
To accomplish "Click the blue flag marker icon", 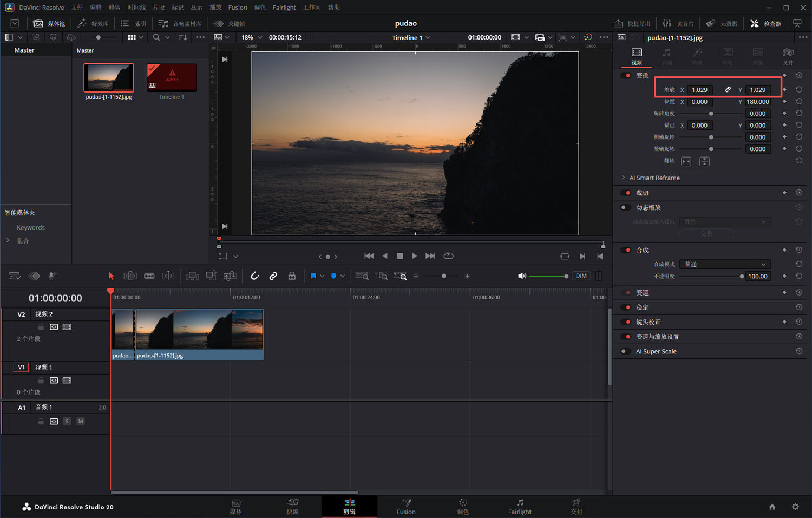I will point(313,276).
